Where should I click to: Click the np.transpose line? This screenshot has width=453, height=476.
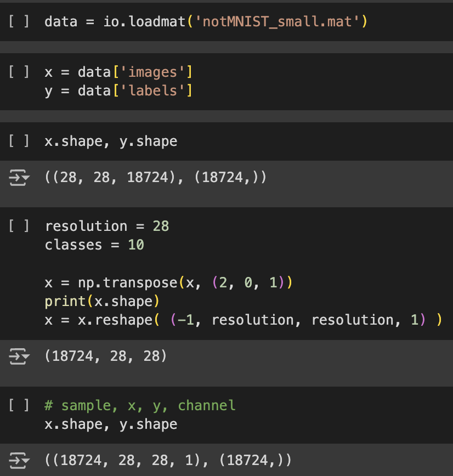pyautogui.click(x=168, y=283)
